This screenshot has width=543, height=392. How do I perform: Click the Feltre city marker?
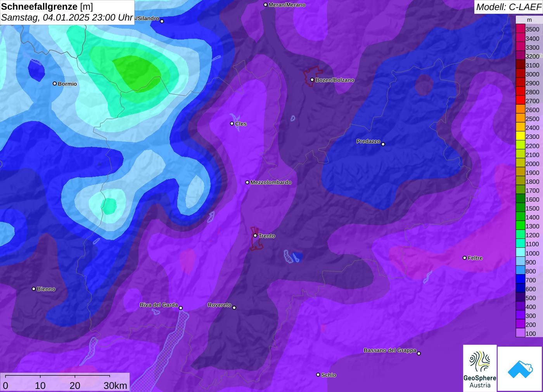[x=465, y=258]
